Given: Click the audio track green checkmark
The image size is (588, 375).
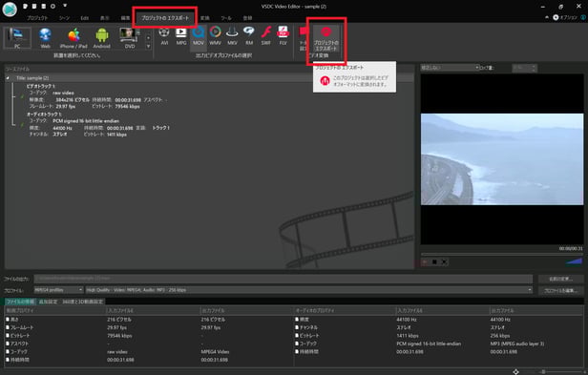Looking at the screenshot, I should point(22,124).
